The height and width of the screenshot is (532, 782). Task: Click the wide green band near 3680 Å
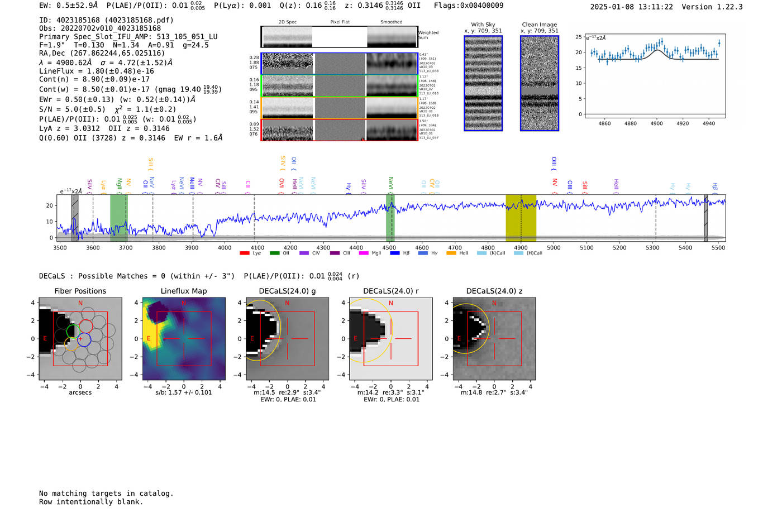[118, 218]
